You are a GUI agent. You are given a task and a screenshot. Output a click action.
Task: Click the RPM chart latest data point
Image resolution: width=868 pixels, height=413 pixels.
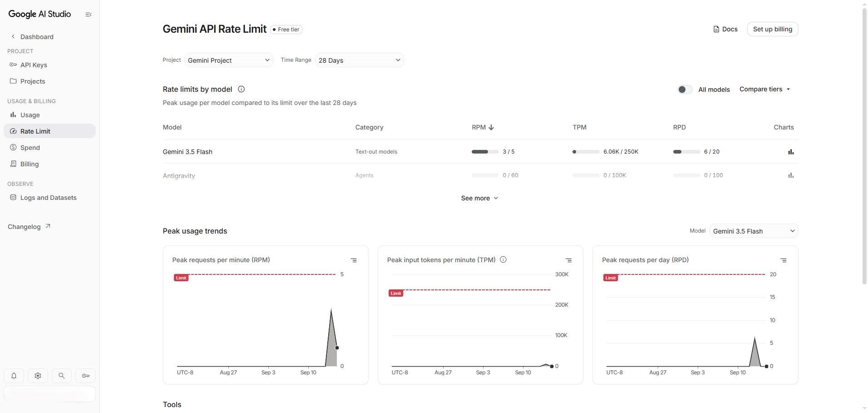click(337, 348)
